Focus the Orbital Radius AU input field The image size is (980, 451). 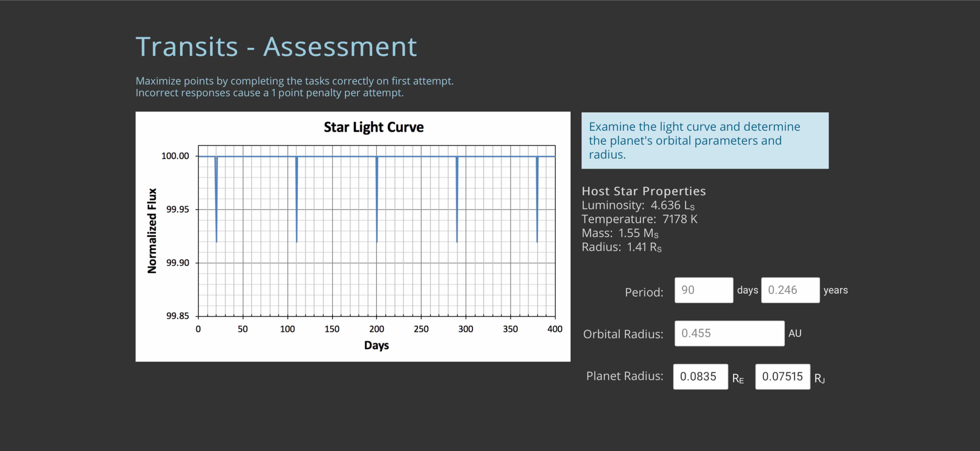(x=729, y=333)
